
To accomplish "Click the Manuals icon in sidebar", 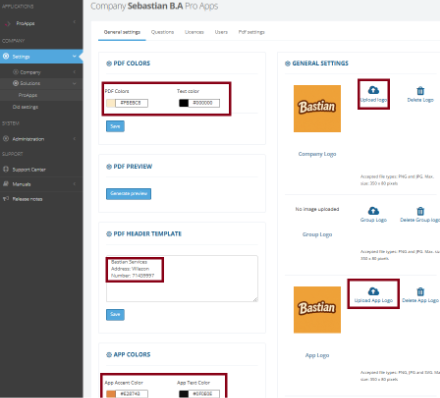I will click(x=6, y=184).
